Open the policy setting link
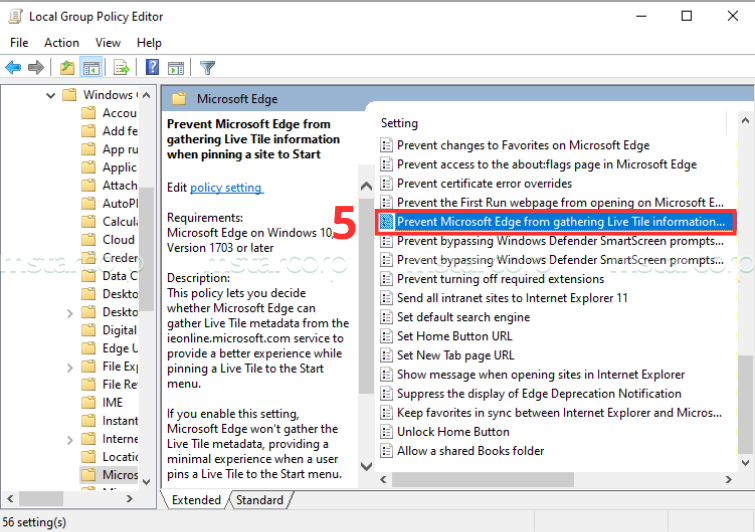The width and height of the screenshot is (755, 532). coord(226,188)
